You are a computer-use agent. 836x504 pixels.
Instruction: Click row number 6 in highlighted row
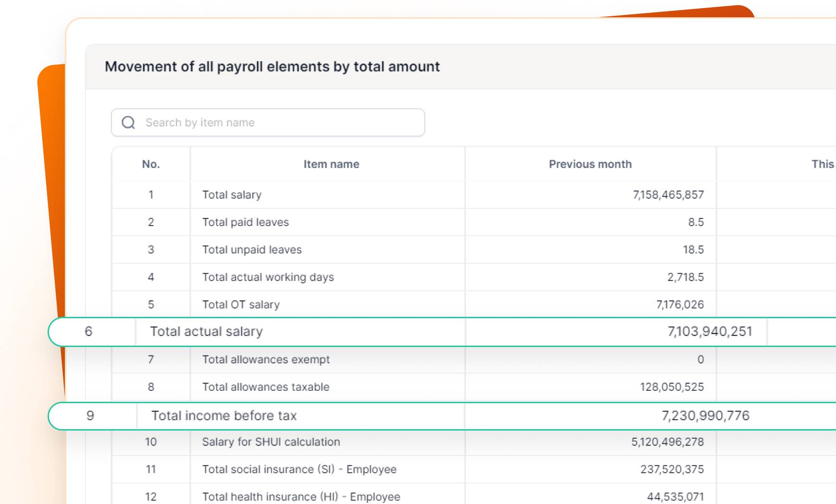coord(88,332)
